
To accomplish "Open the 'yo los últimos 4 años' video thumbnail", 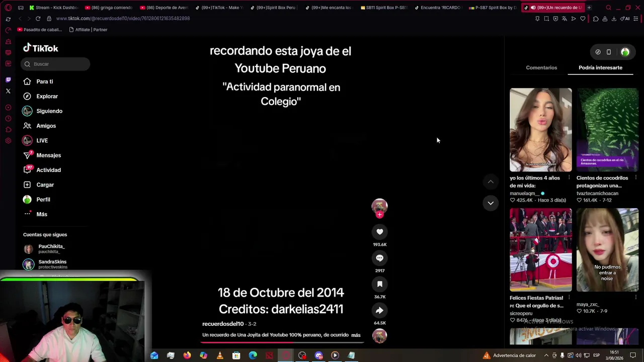I will pos(541,130).
